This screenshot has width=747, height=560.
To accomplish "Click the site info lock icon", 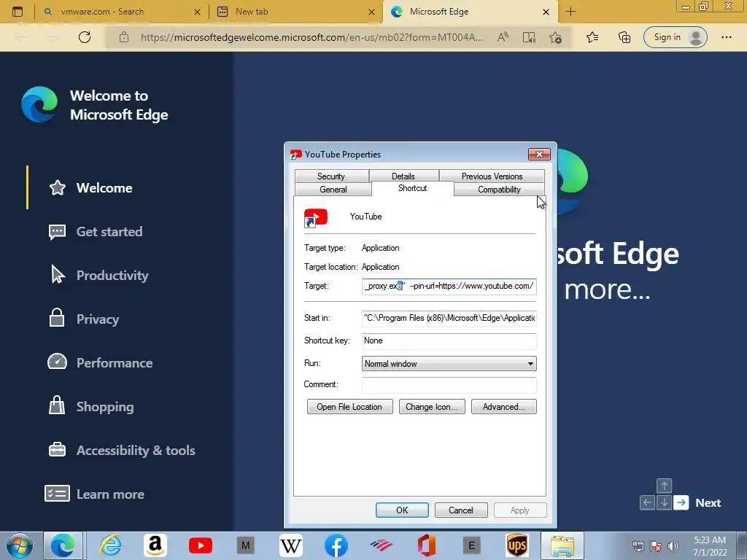I will (x=124, y=37).
